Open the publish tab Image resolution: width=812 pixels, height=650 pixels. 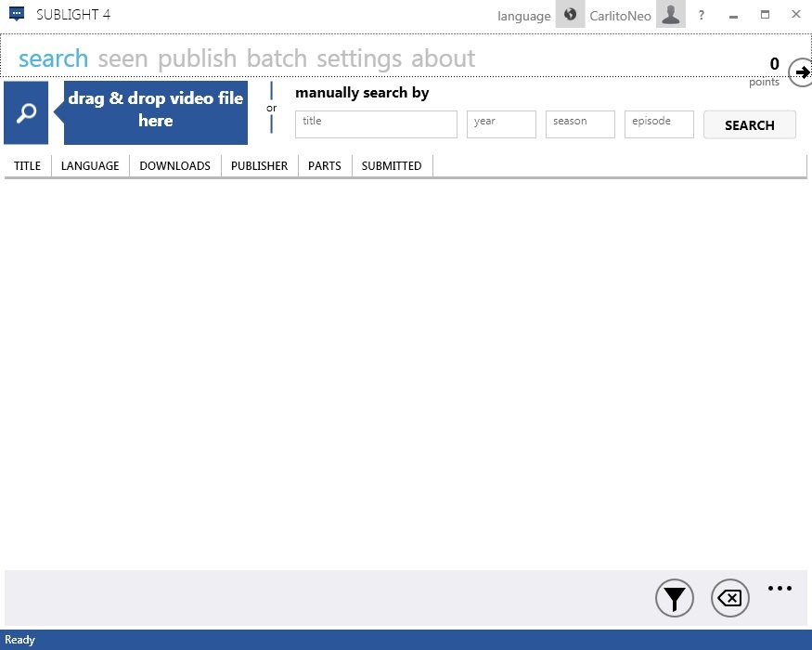click(x=198, y=58)
